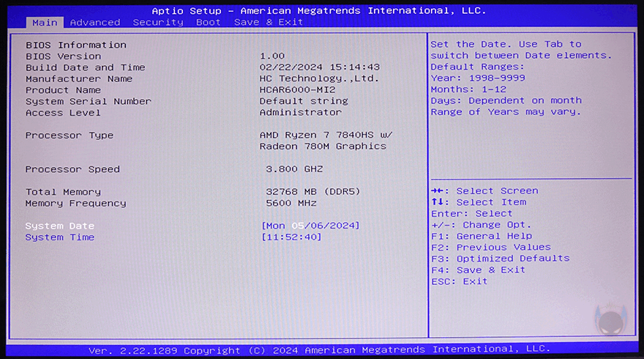The image size is (644, 359).
Task: Click the Processor Type label
Action: click(x=70, y=136)
